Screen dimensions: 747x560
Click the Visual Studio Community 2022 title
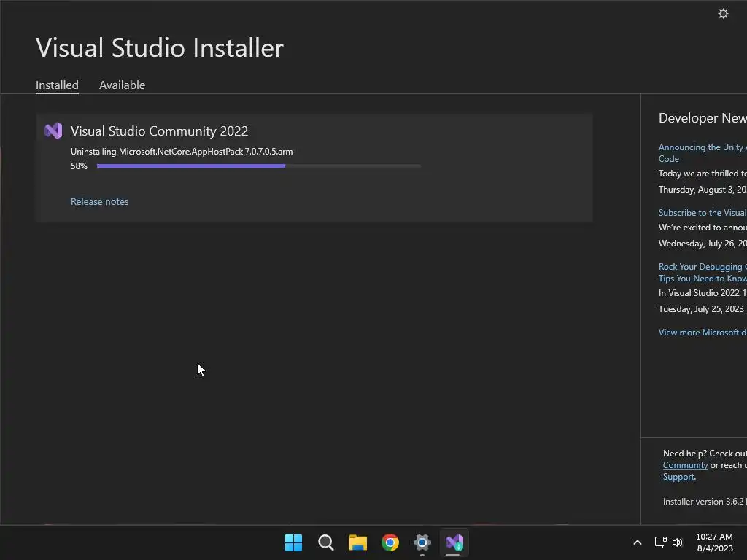(159, 131)
